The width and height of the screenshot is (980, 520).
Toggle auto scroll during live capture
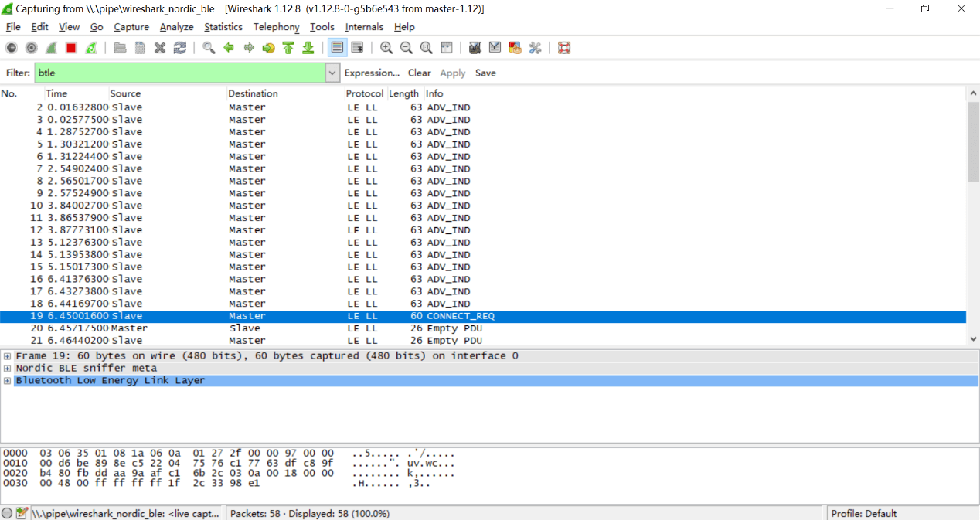pyautogui.click(x=357, y=48)
